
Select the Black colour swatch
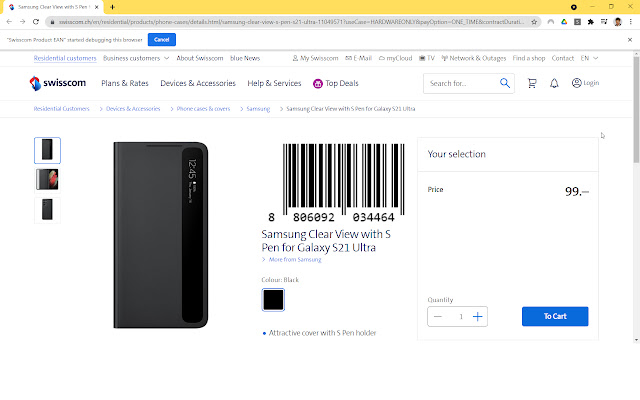(273, 300)
